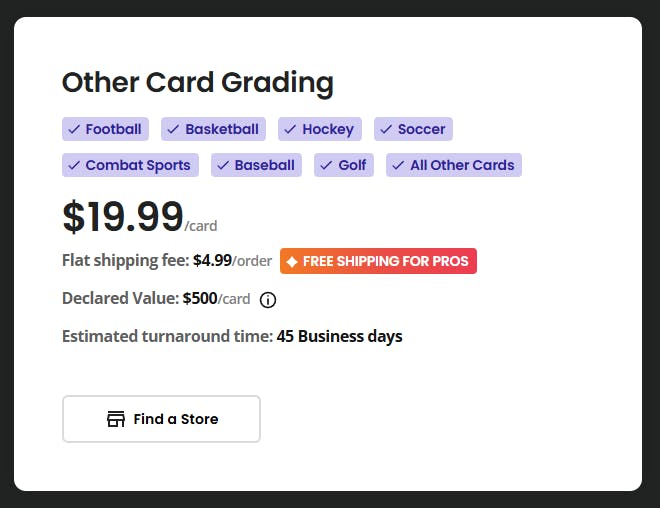Image resolution: width=660 pixels, height=508 pixels.
Task: Click the FREE SHIPPING FOR PROS badge
Action: (x=378, y=261)
